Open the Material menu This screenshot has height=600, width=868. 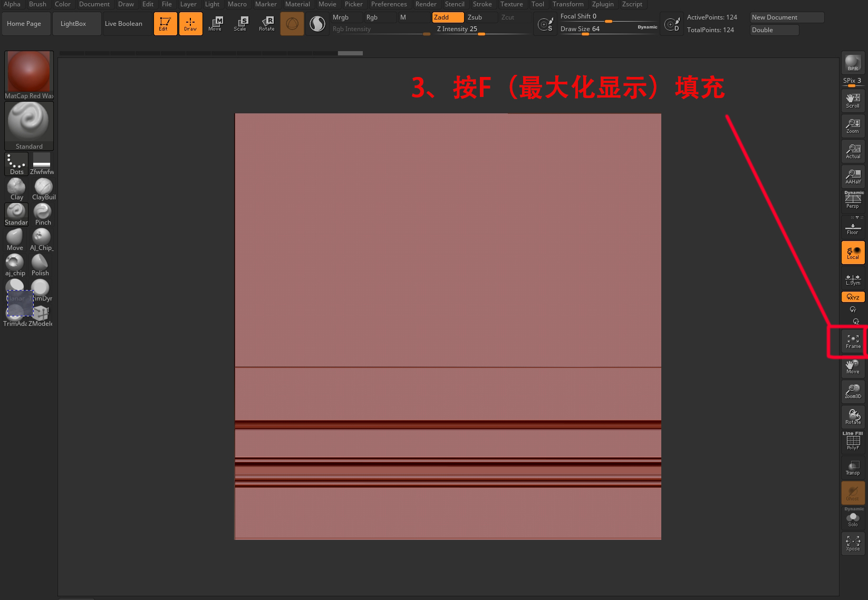click(297, 4)
